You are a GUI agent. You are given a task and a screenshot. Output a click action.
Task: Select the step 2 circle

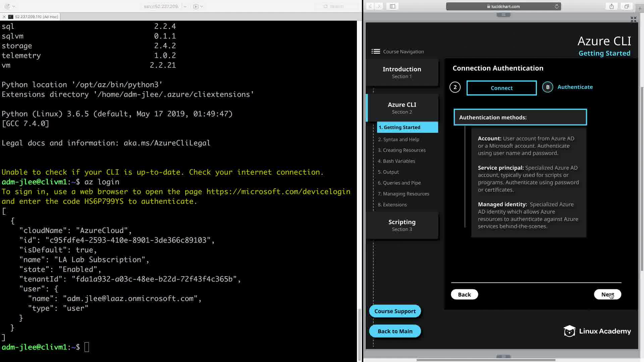point(455,87)
